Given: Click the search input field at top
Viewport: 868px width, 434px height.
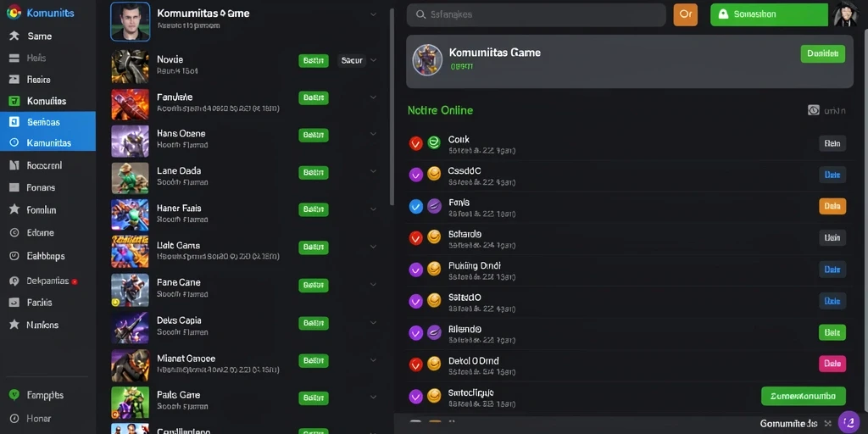Looking at the screenshot, I should [x=536, y=15].
